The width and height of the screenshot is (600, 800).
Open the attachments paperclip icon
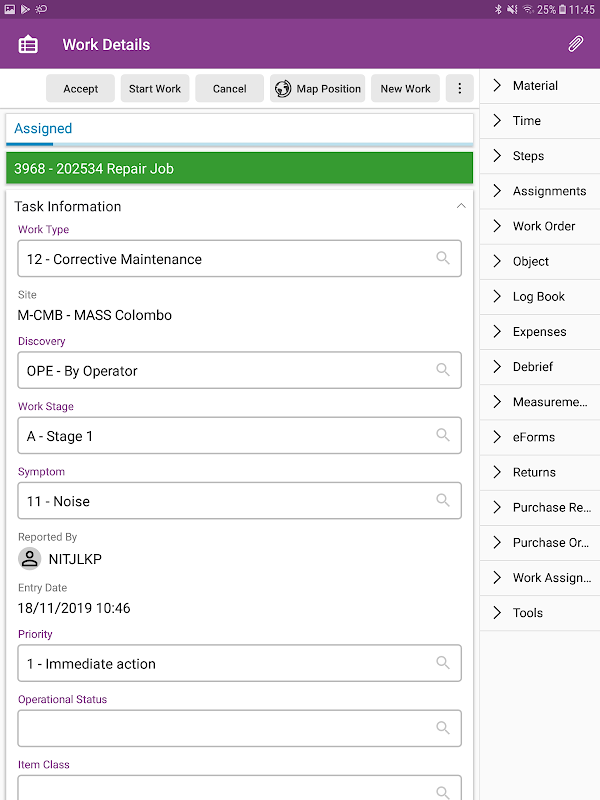575,44
